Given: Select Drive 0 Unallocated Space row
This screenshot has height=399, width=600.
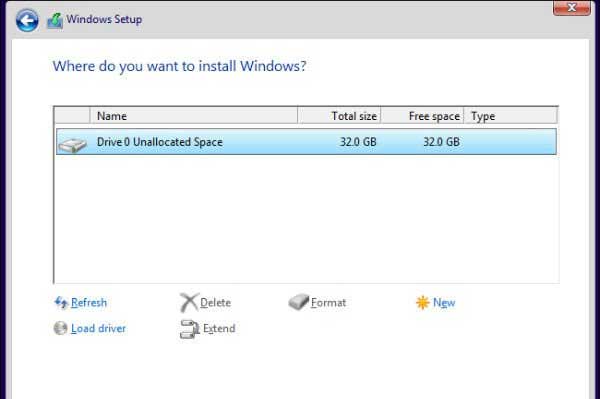Looking at the screenshot, I should coord(306,142).
